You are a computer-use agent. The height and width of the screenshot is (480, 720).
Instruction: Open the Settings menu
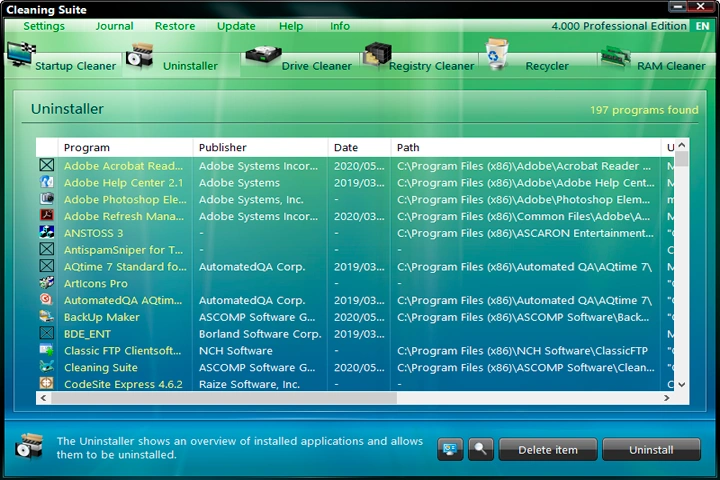click(44, 26)
